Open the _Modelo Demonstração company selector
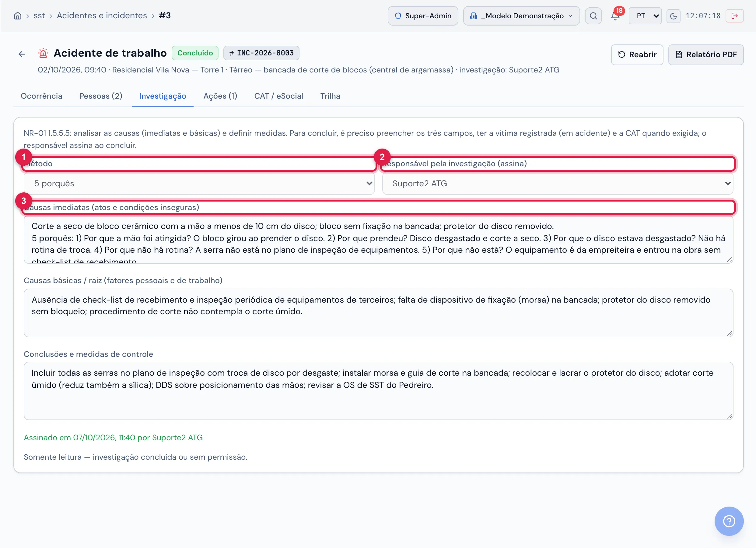The image size is (756, 548). (x=521, y=16)
